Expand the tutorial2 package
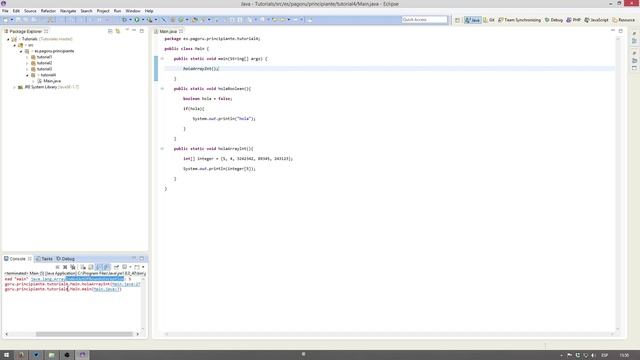This screenshot has width=640, height=360. coord(27,63)
